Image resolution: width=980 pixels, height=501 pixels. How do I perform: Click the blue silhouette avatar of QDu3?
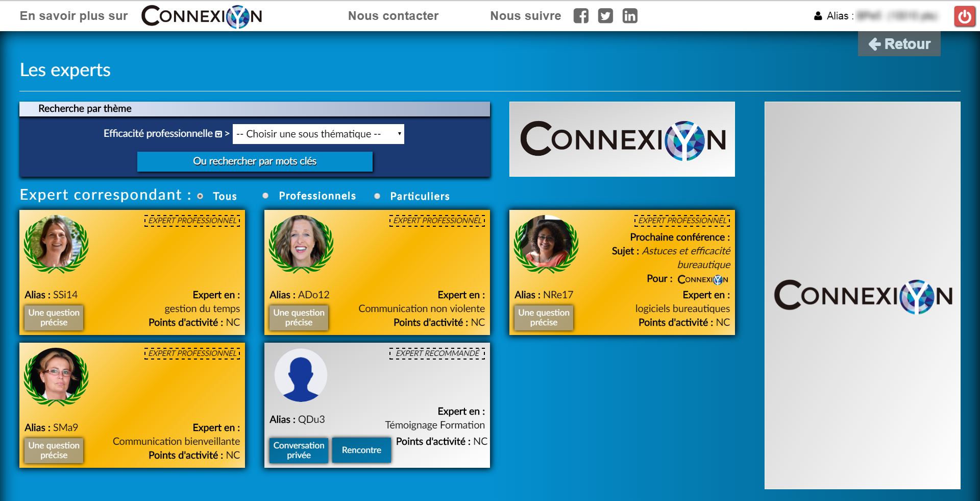pyautogui.click(x=301, y=375)
